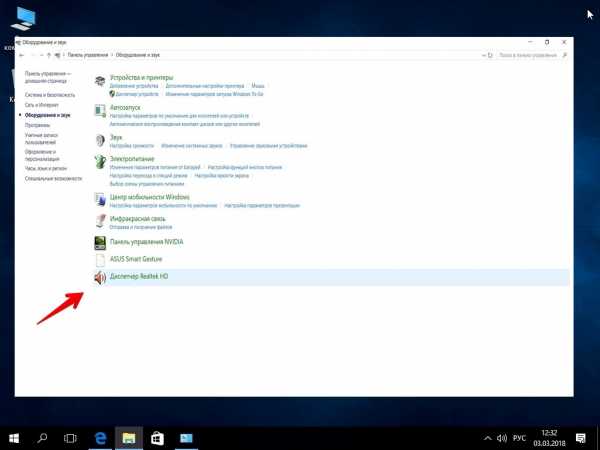Select Сеть и Интернет in sidebar

[42, 105]
